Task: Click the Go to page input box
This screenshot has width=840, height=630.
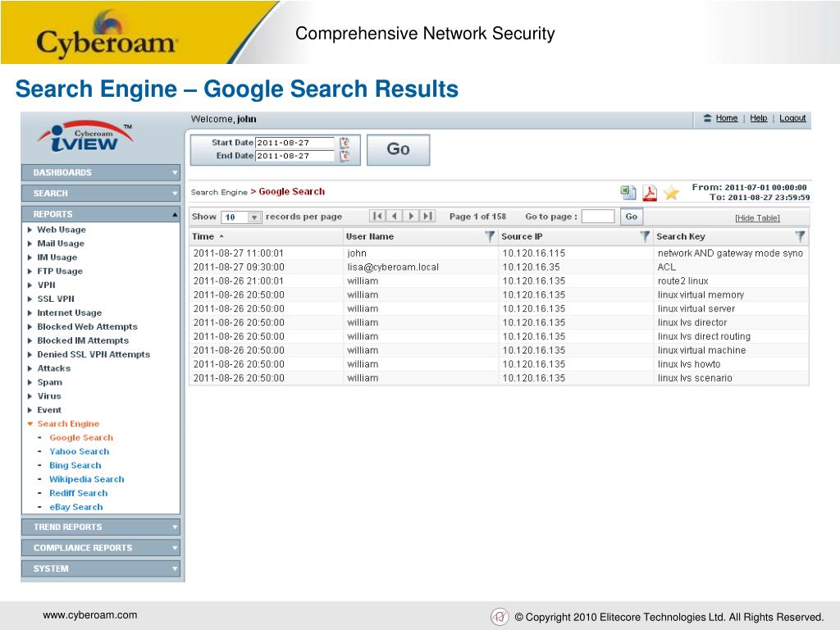Action: (598, 217)
